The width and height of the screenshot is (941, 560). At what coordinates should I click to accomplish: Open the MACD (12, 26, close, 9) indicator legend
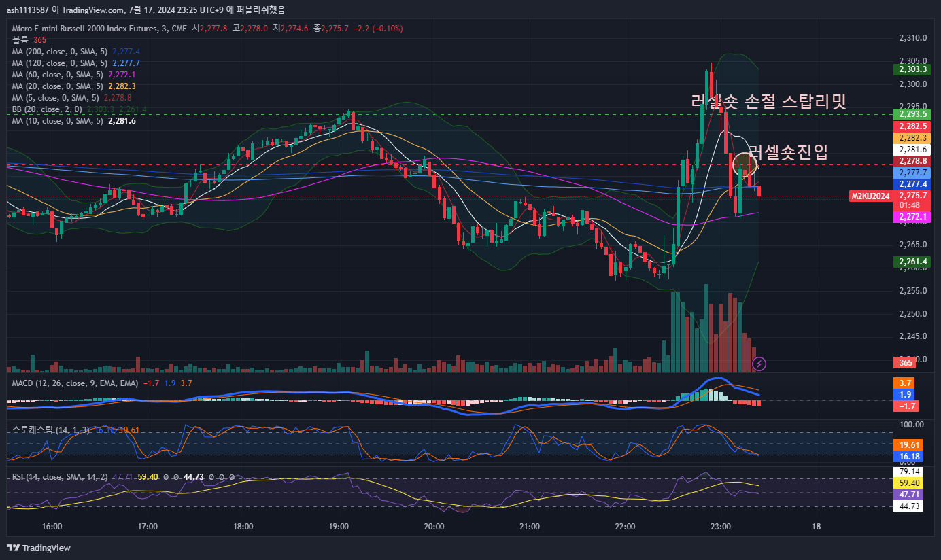click(75, 383)
